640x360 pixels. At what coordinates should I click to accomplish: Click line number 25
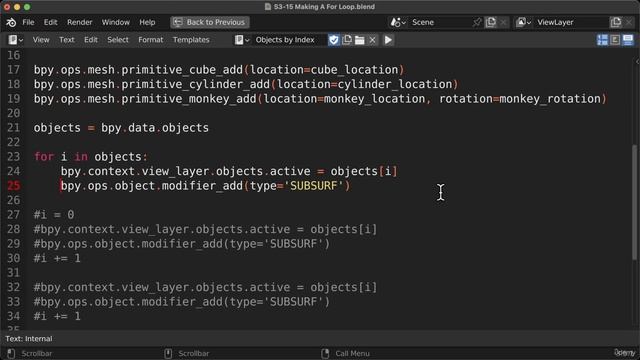(13, 186)
